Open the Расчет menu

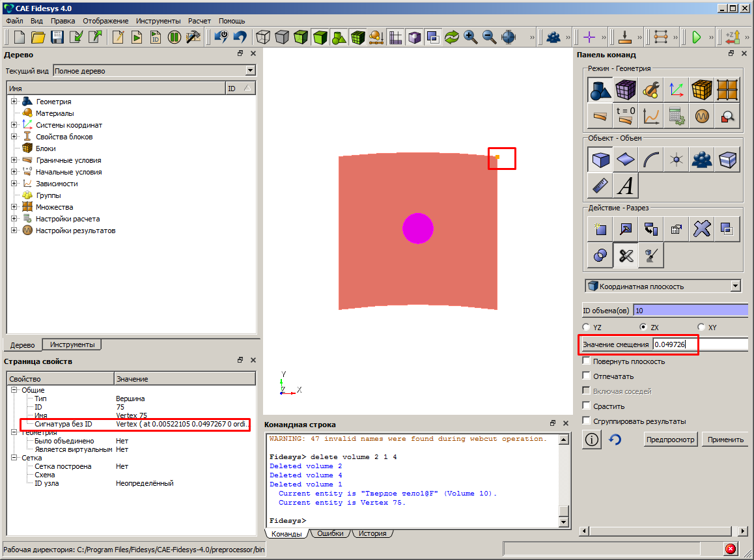click(x=199, y=21)
